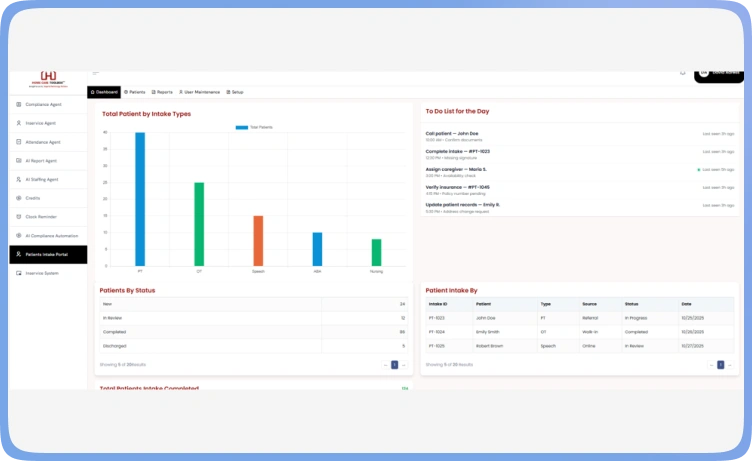Go to next page in Patient Intake By
The height and width of the screenshot is (461, 752).
click(729, 365)
